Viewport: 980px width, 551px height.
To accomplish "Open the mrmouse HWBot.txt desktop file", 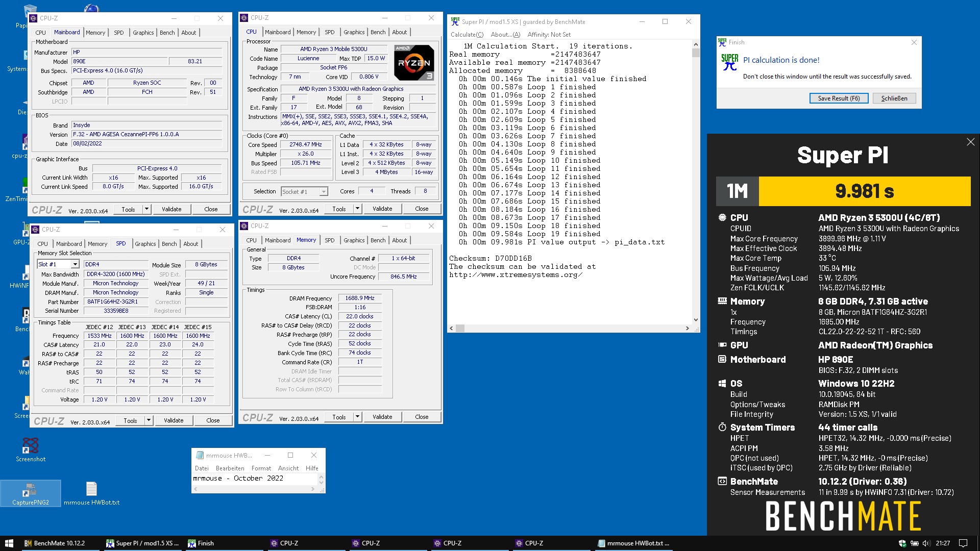I will 92,493.
